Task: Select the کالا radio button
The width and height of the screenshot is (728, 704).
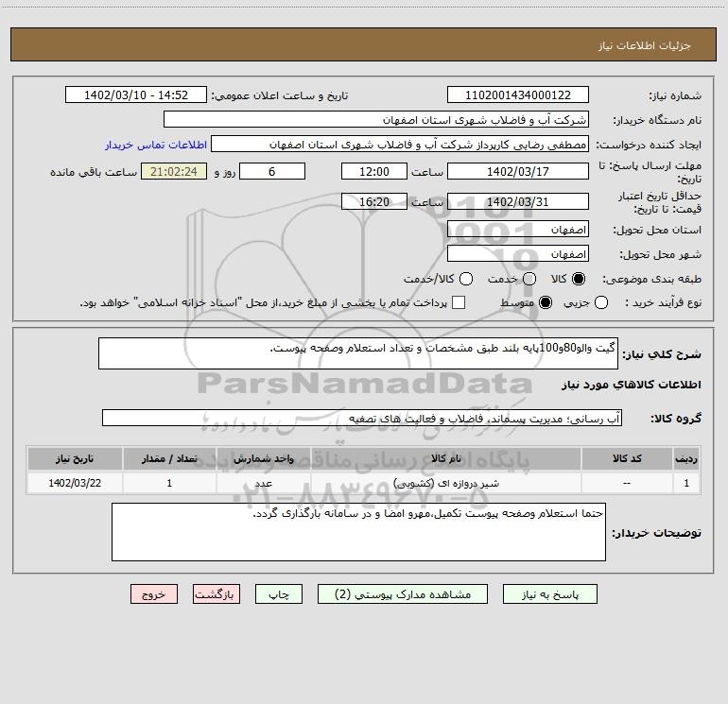Action: (579, 279)
